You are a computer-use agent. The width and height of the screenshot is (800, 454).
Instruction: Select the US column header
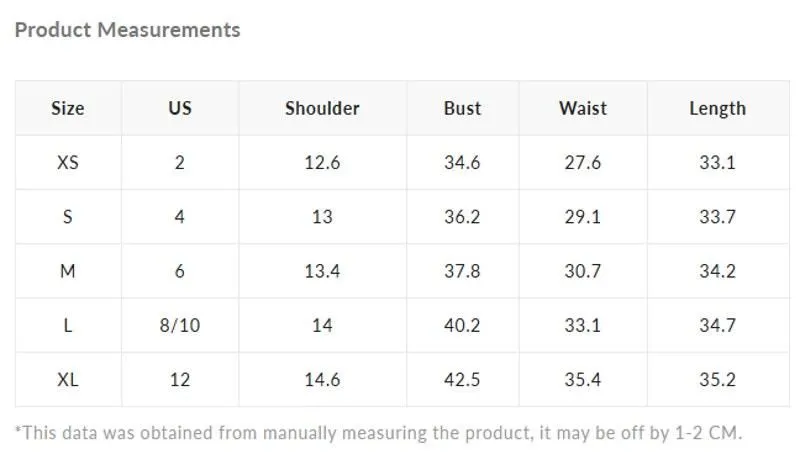point(180,108)
